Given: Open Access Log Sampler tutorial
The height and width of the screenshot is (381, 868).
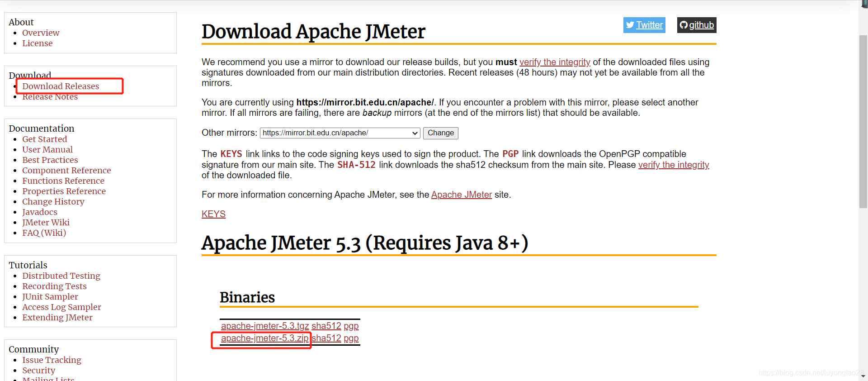Looking at the screenshot, I should [62, 307].
